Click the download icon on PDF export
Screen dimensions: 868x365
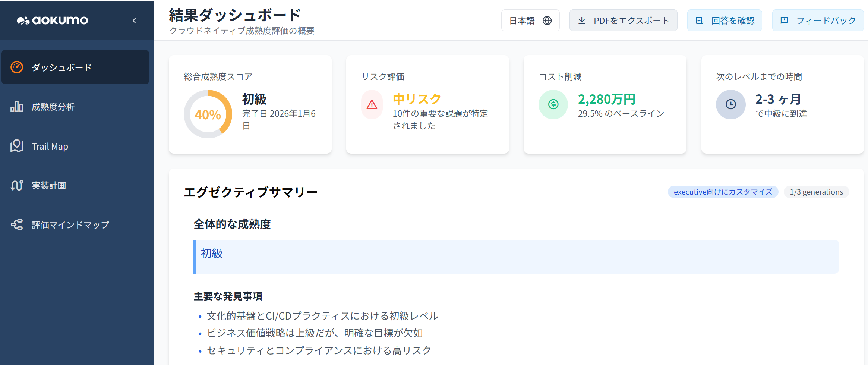pyautogui.click(x=582, y=21)
